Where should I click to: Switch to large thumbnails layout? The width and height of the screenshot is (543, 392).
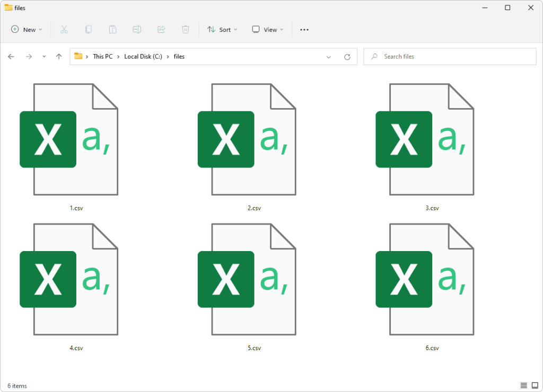click(535, 386)
